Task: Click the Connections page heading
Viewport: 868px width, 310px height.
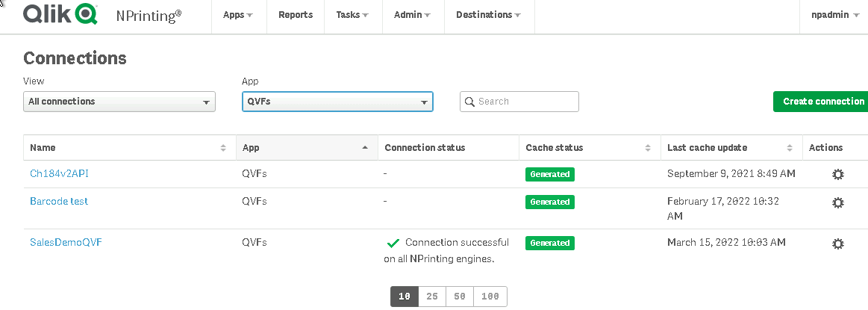Action: [x=75, y=58]
